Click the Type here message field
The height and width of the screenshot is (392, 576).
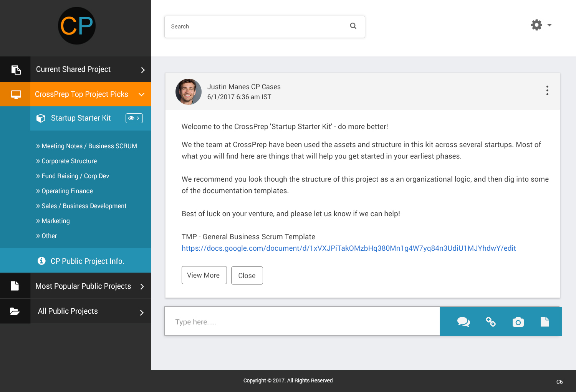pyautogui.click(x=302, y=321)
